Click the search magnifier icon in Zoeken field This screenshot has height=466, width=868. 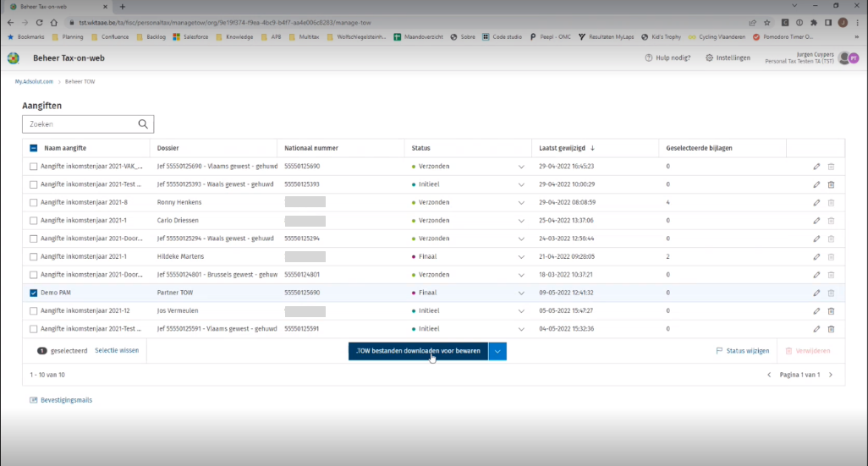pyautogui.click(x=143, y=124)
